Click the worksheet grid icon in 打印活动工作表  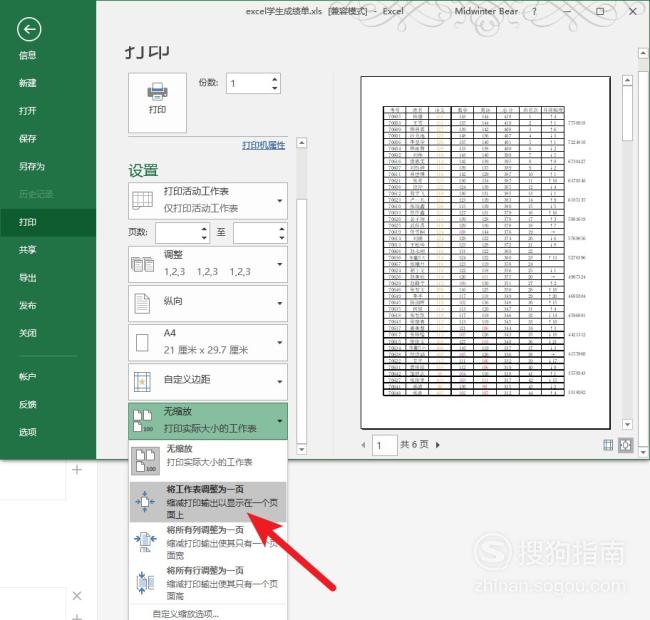coord(143,201)
